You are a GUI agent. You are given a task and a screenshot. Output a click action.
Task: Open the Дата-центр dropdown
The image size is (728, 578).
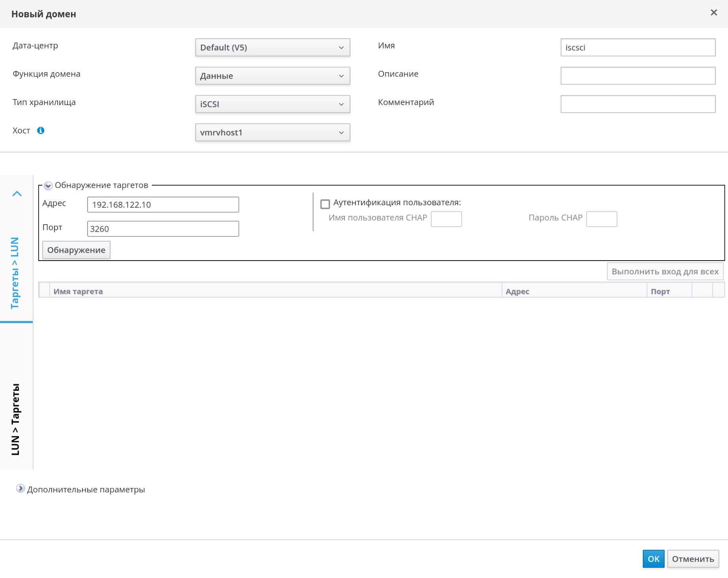coord(272,47)
